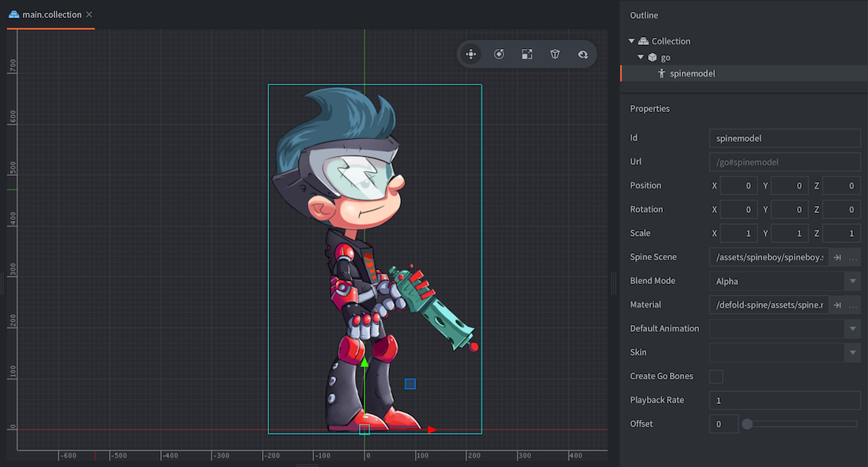Click the jump-to-resource arrow beside Spine Scene
Image resolution: width=868 pixels, height=467 pixels.
click(838, 257)
